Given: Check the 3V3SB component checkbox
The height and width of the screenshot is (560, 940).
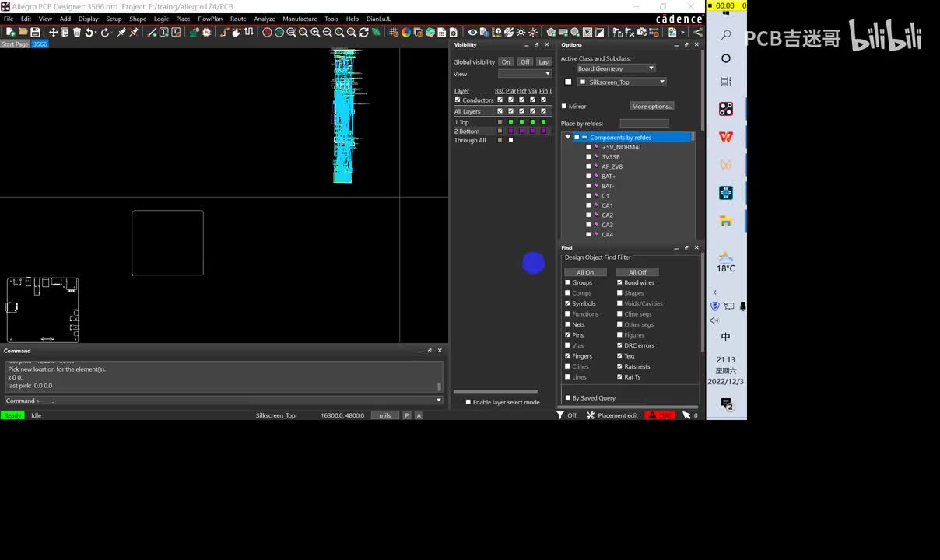Looking at the screenshot, I should (x=588, y=157).
